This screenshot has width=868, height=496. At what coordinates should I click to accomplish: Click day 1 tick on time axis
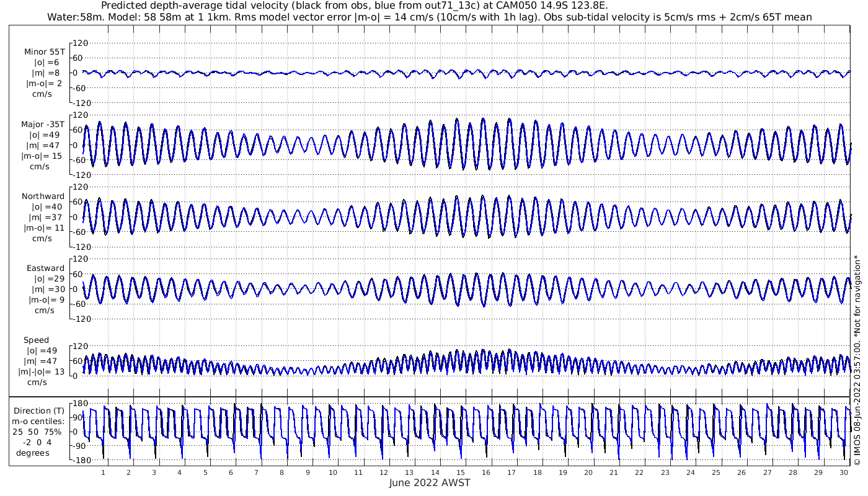[x=103, y=472]
